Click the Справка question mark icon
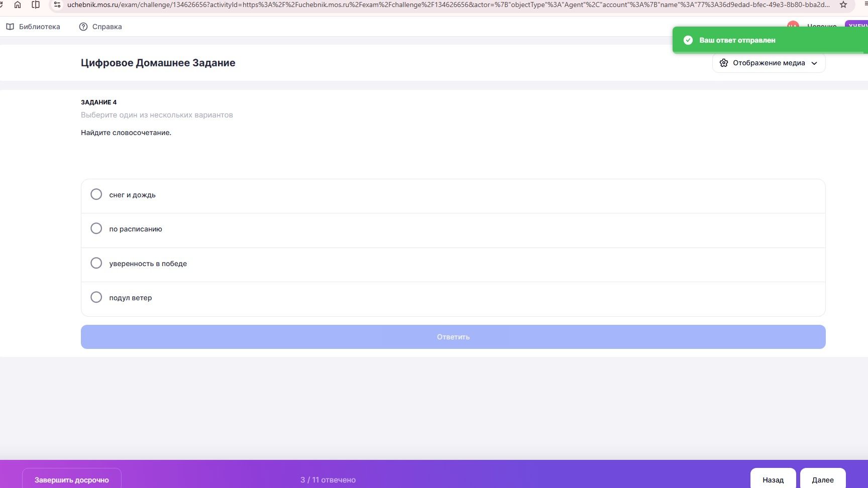Image resolution: width=868 pixels, height=488 pixels. pos(83,27)
